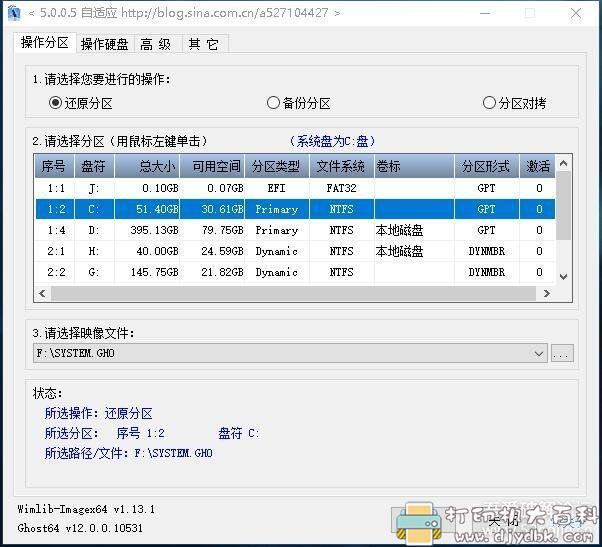Click the horizontal scrollbar thumb
Image resolution: width=602 pixels, height=547 pixels.
(x=294, y=294)
